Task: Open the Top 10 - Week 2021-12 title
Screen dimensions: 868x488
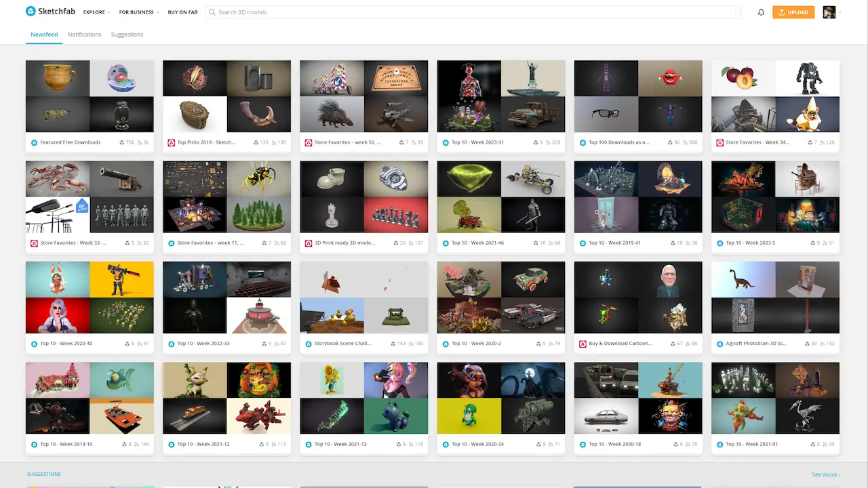Action: (x=203, y=444)
